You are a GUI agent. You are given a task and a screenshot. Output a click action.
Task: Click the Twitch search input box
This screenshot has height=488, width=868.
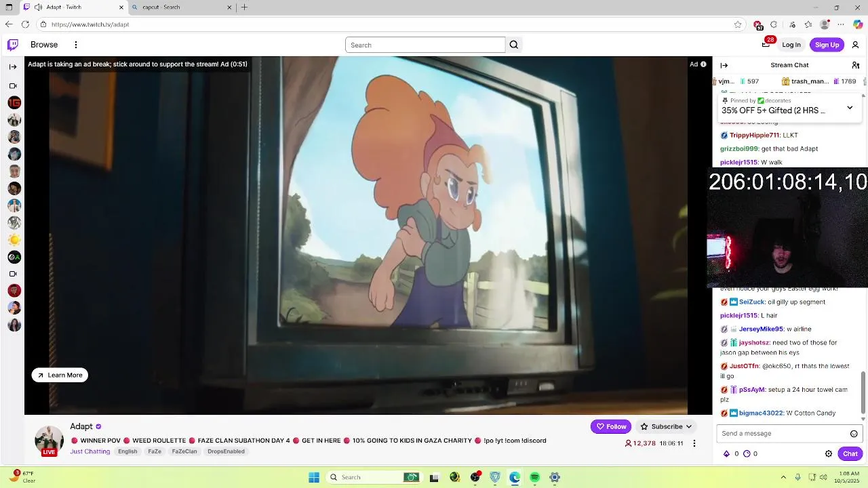point(425,45)
